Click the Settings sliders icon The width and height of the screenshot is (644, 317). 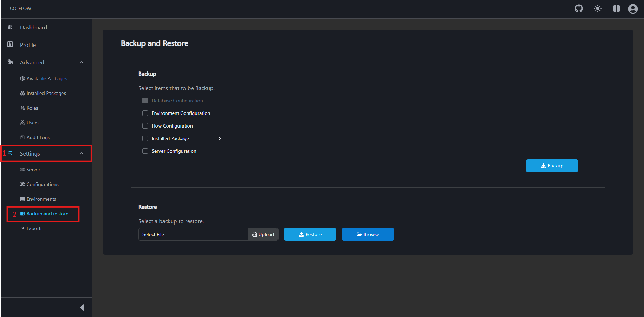pos(11,153)
